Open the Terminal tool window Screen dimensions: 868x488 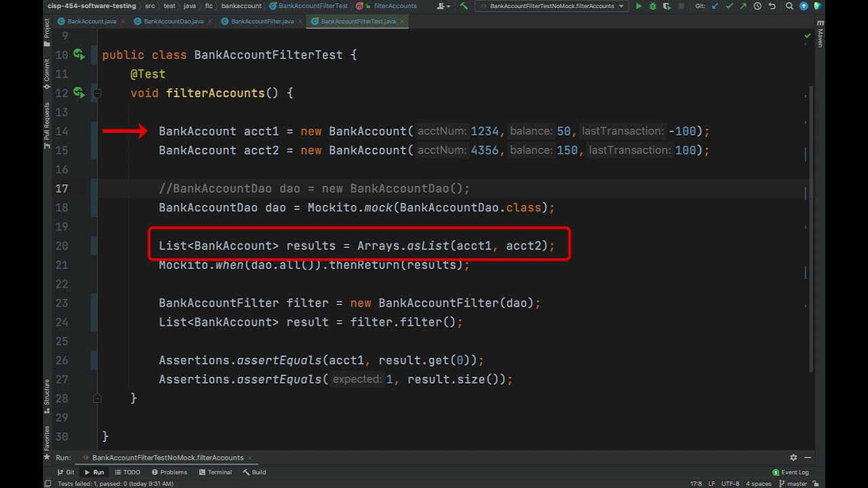[x=215, y=472]
